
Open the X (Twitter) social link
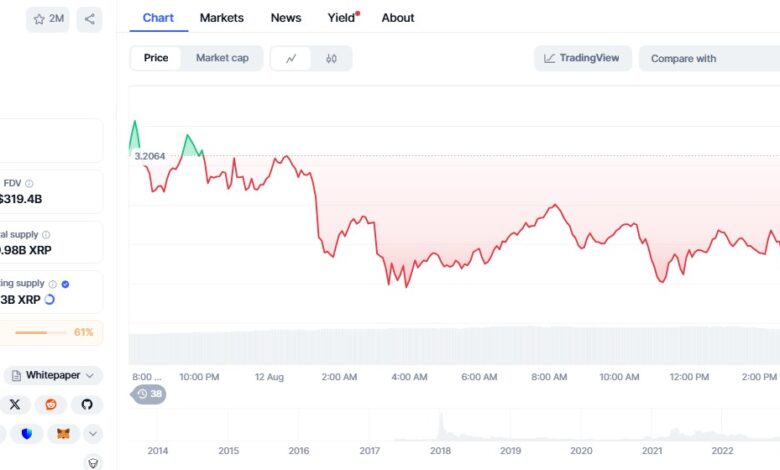(x=14, y=404)
